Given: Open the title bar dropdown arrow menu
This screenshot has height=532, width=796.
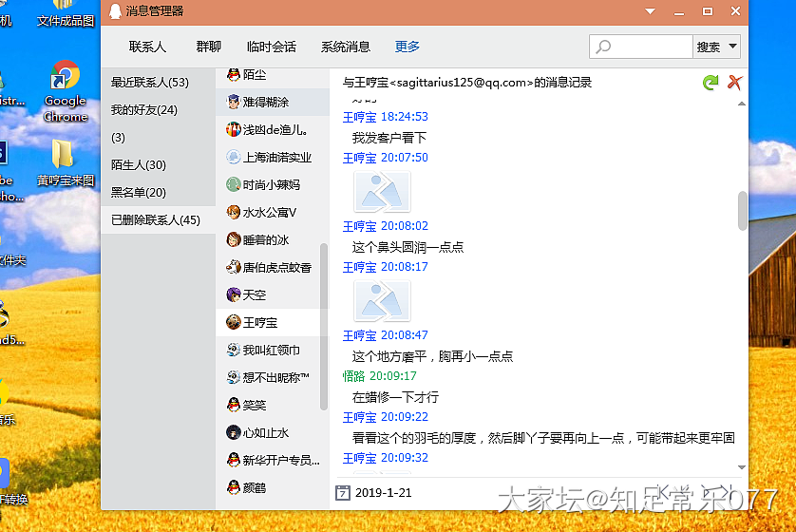Looking at the screenshot, I should pyautogui.click(x=651, y=11).
